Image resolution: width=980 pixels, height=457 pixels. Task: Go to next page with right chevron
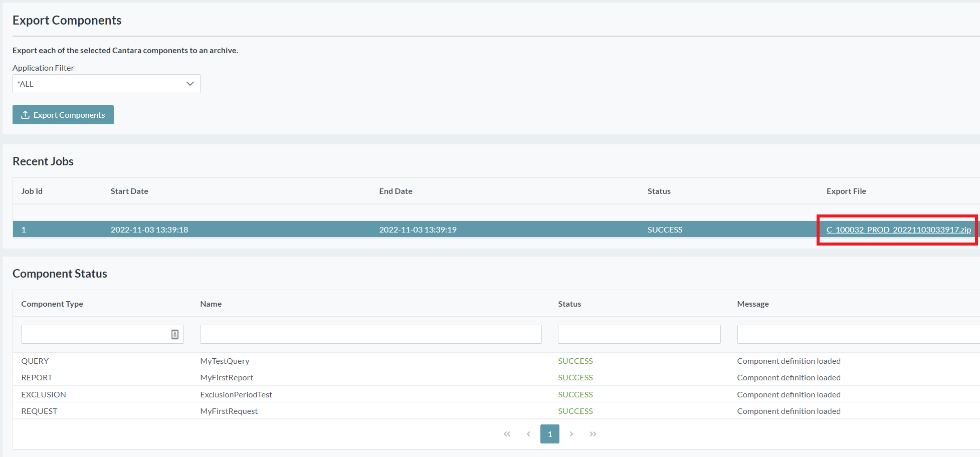pyautogui.click(x=571, y=434)
